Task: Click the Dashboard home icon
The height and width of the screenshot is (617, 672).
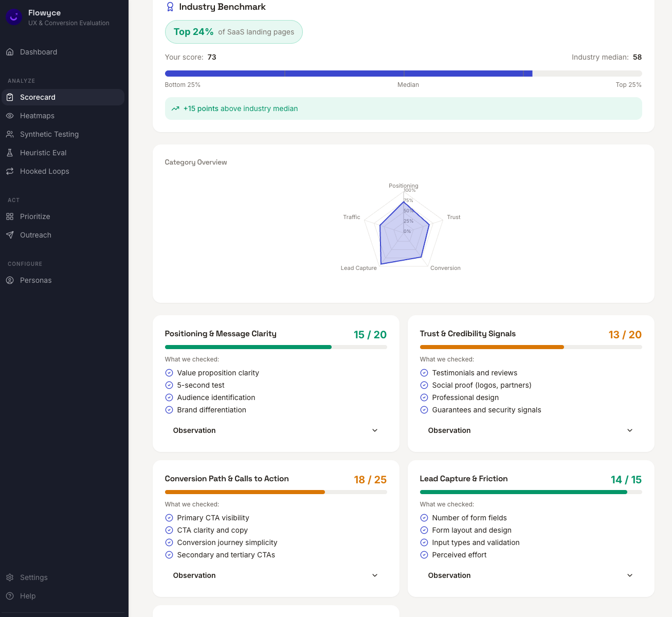Action: click(10, 52)
